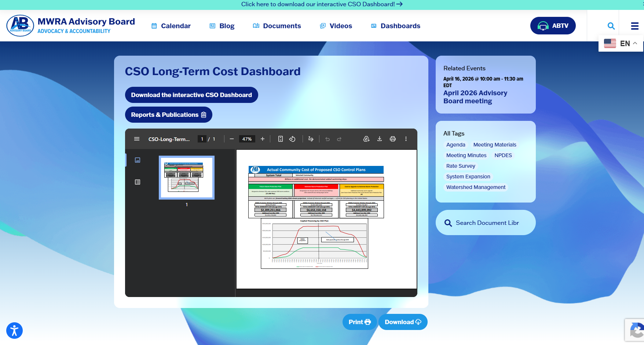The height and width of the screenshot is (345, 644).
Task: Show document outline in PDF sidebar
Action: point(138,182)
